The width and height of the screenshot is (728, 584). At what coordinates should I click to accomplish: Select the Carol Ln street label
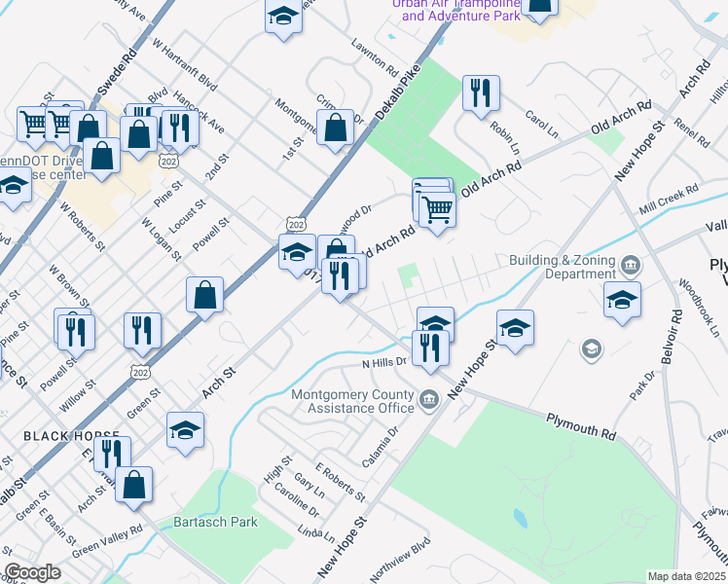[x=541, y=124]
